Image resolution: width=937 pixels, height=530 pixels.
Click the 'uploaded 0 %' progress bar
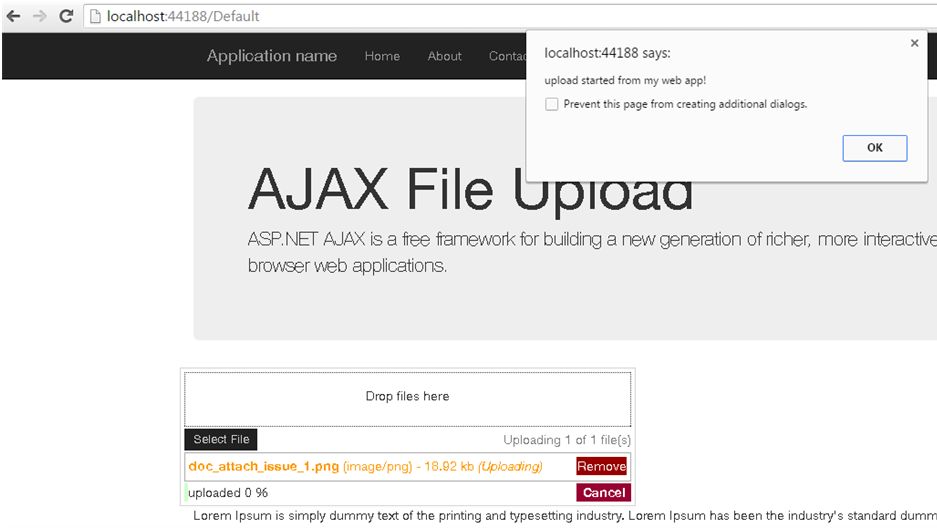tap(379, 493)
